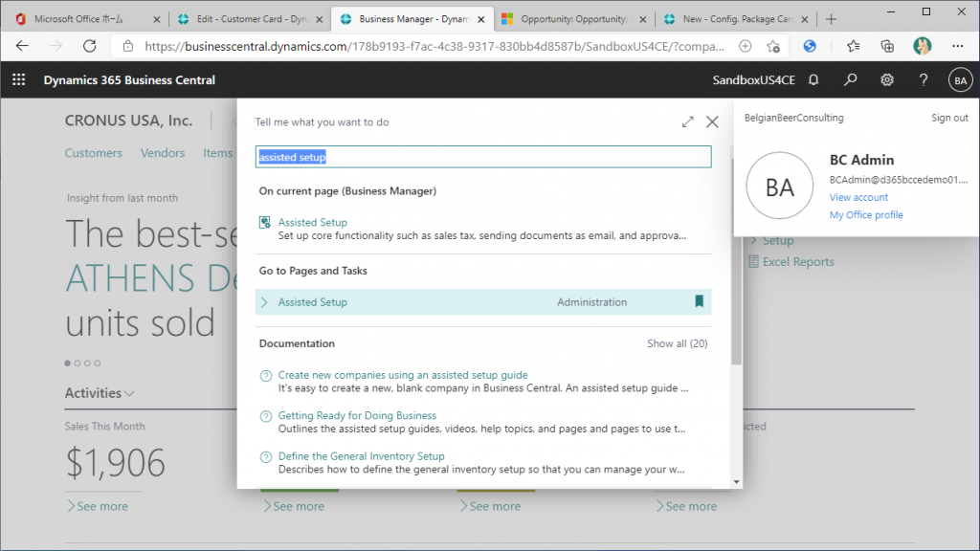Select the second headline carousel dot

78,363
